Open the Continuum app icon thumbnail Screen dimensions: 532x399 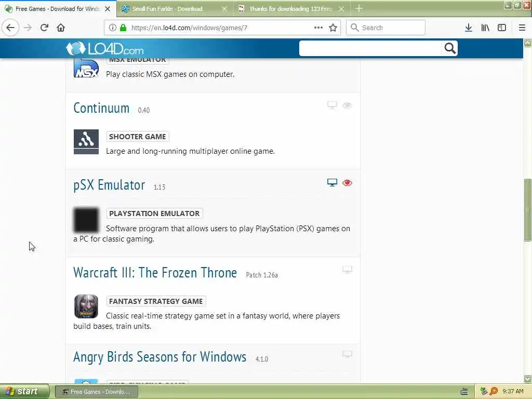(x=86, y=142)
